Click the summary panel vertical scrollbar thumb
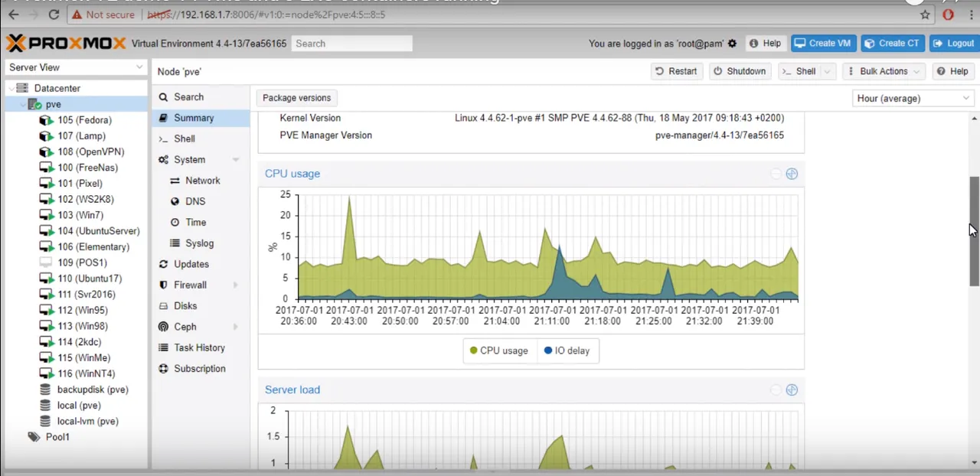 tap(975, 231)
